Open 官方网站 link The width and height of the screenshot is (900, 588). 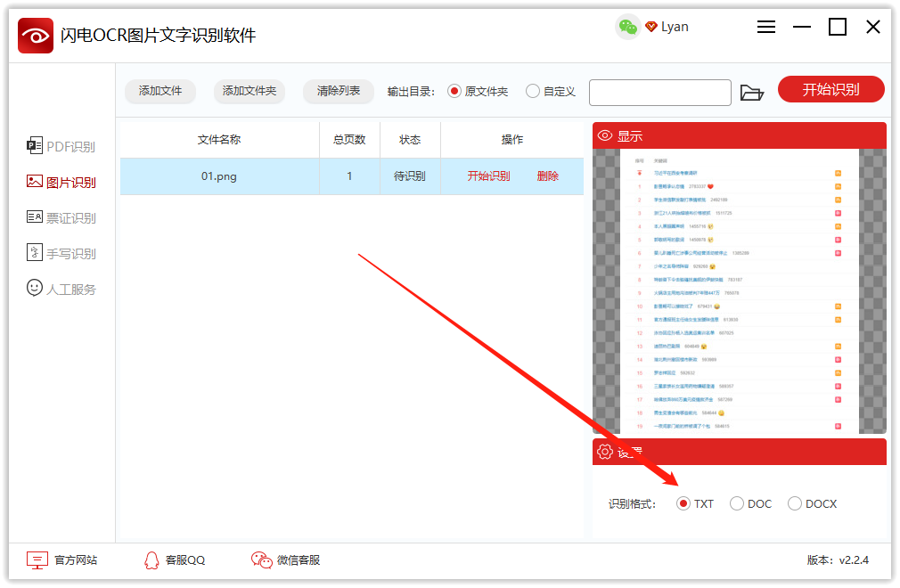(76, 560)
